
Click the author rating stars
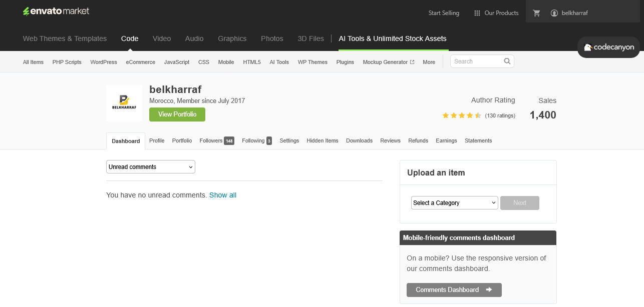pos(462,115)
